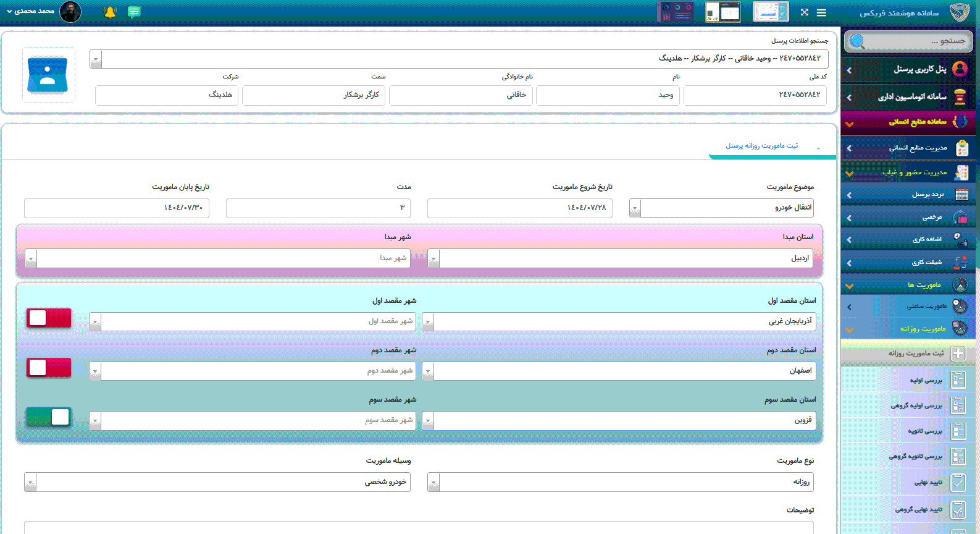Enable the second destination toggle switch
The width and height of the screenshot is (980, 534).
pos(49,368)
